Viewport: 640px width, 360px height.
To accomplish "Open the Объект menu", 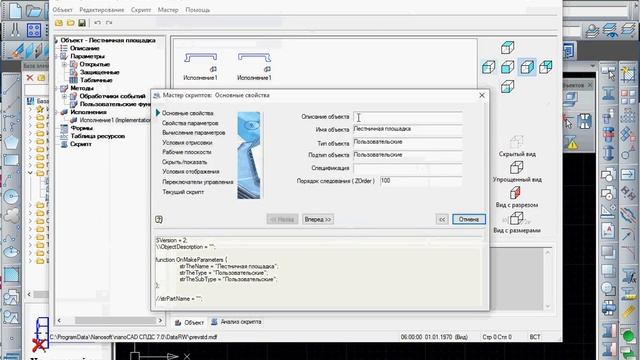I will 62,9.
